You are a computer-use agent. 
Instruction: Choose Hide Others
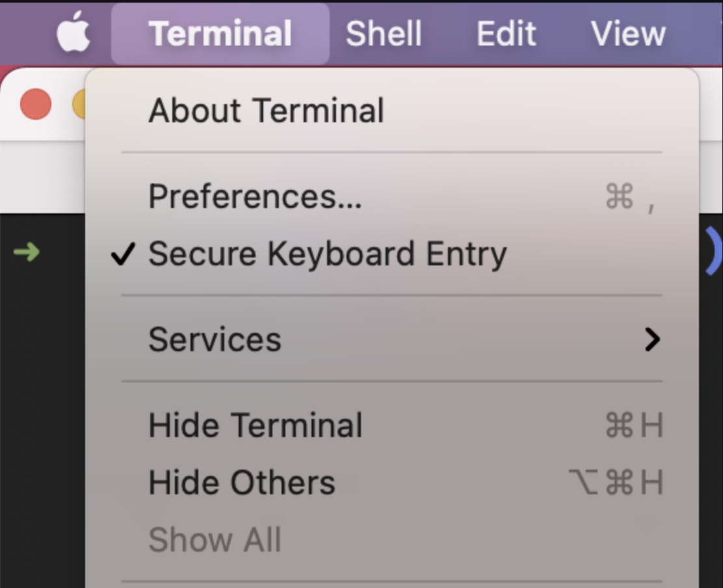pos(392,483)
